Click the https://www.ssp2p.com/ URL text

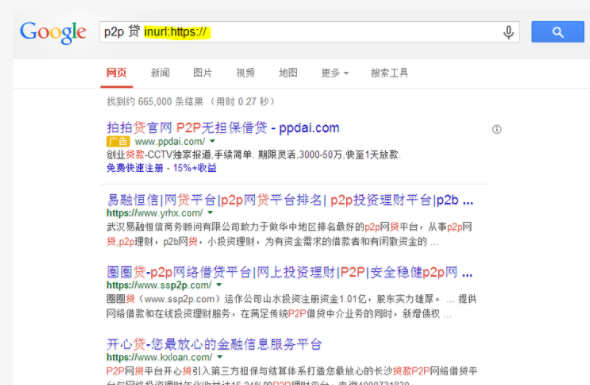tap(159, 285)
